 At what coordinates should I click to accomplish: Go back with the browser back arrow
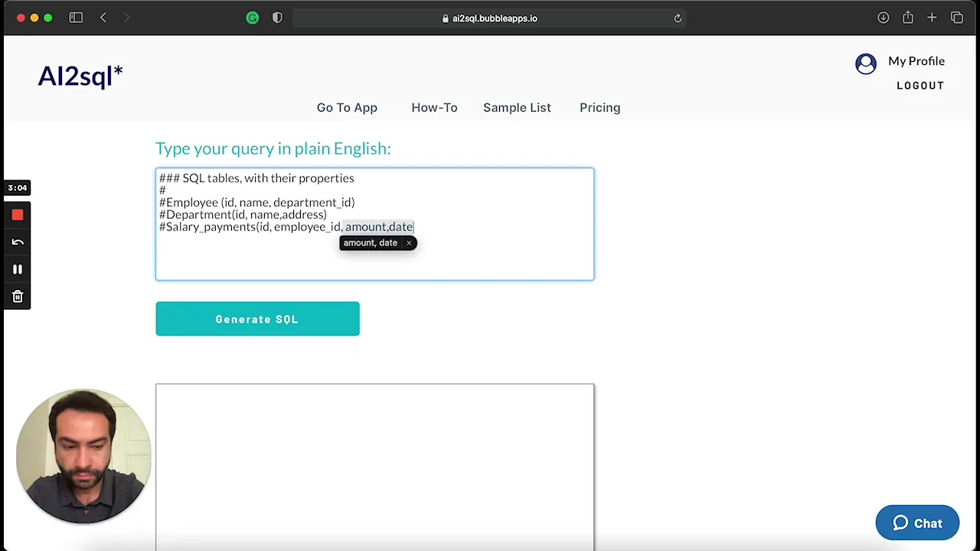[103, 18]
